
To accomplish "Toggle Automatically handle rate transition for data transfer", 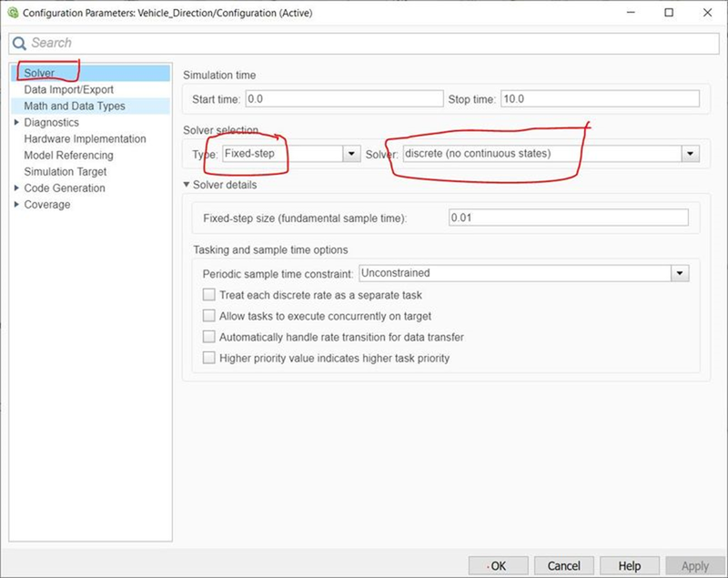I will tap(209, 337).
